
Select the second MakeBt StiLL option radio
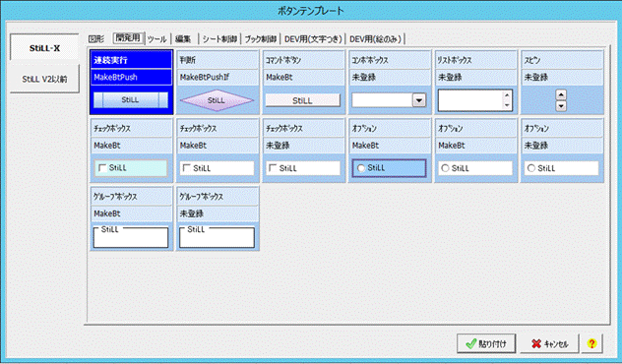(x=446, y=168)
